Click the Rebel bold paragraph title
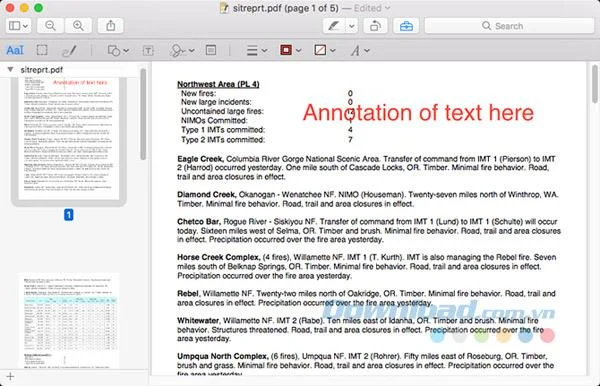 (188, 293)
